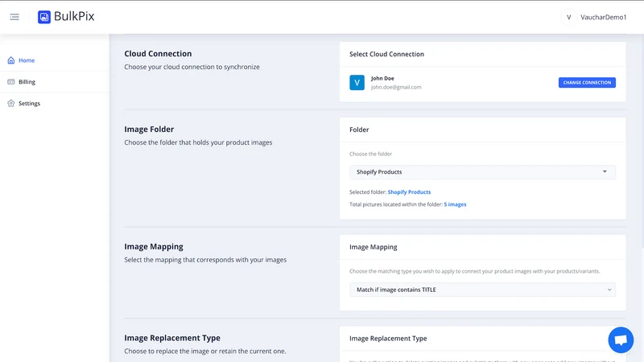Open the Billing menu item
Viewport: 644px width, 362px height.
[x=27, y=82]
